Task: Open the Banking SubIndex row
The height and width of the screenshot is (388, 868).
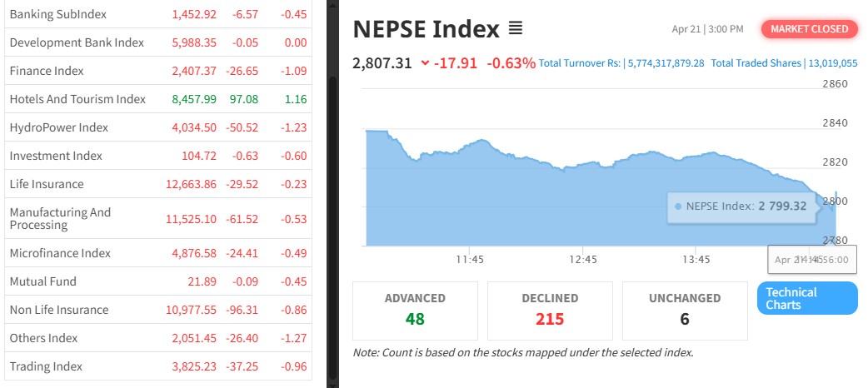Action: (57, 14)
